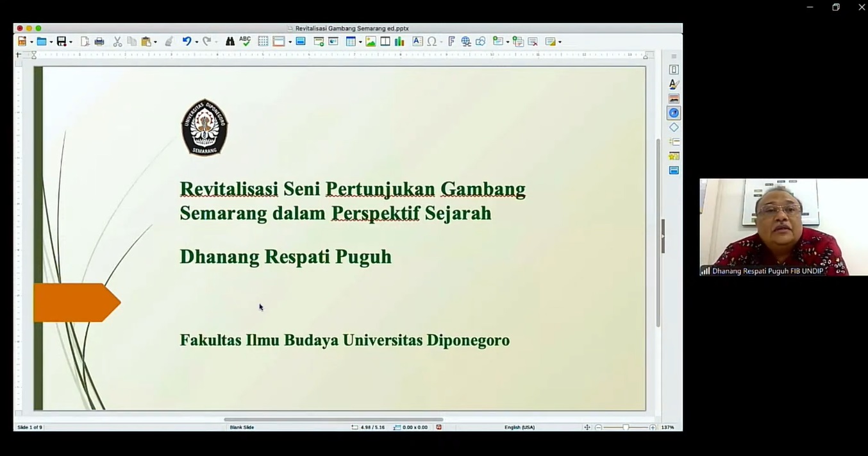Click 'English (USA)' language in status bar
Viewport: 868px width, 456px height.
pos(519,427)
